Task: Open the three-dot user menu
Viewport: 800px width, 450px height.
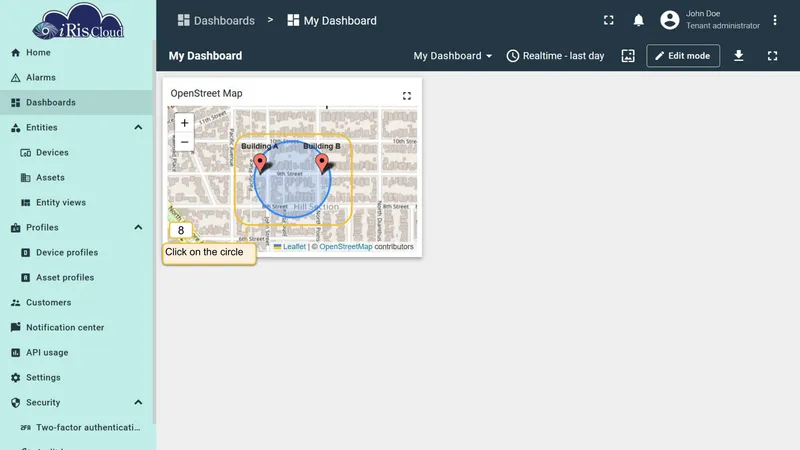Action: (x=774, y=20)
